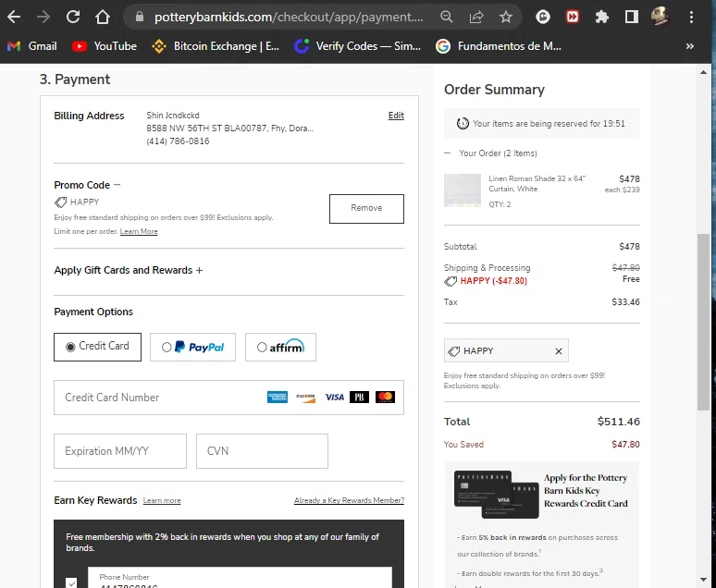
Task: Click the Mastercard icon
Action: coord(385,398)
